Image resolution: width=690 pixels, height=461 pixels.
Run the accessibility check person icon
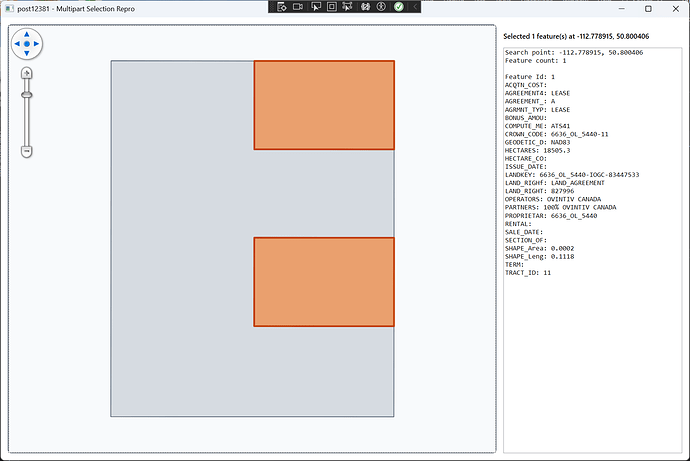click(x=381, y=7)
